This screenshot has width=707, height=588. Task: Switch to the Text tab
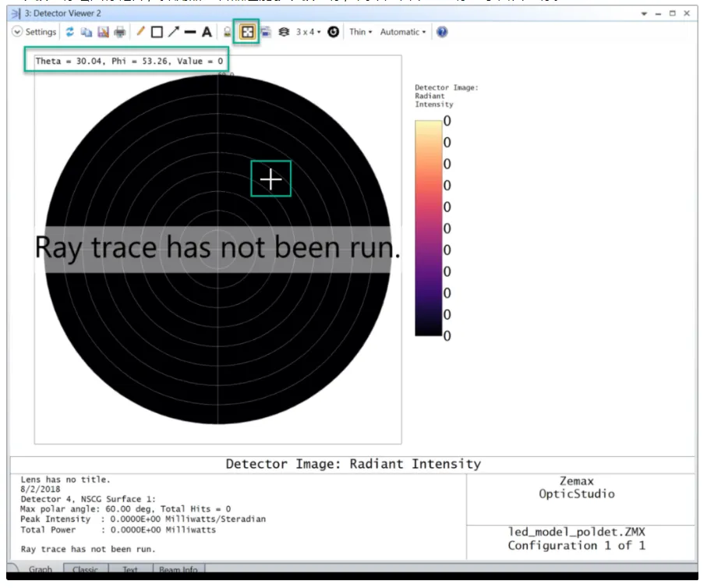click(130, 569)
